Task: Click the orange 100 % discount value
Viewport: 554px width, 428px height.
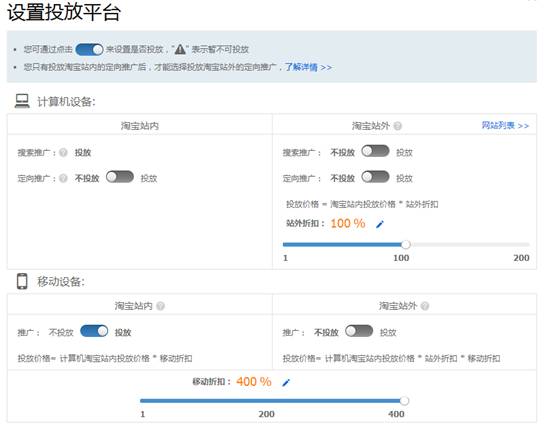Action: click(348, 223)
